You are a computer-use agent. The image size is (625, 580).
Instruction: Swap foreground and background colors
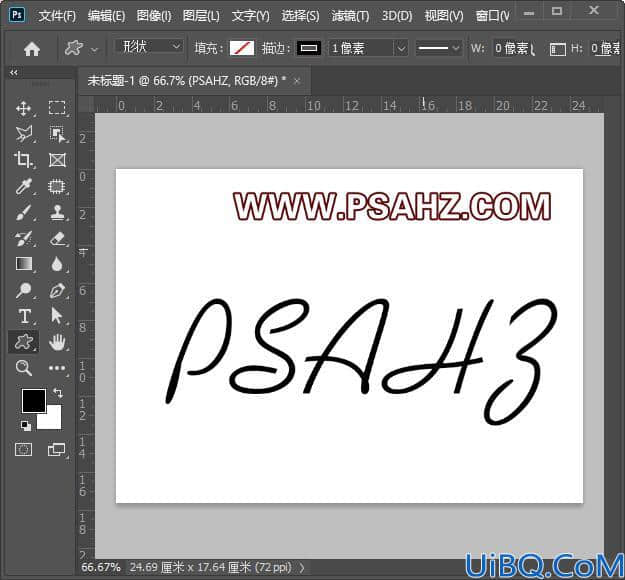pyautogui.click(x=58, y=393)
